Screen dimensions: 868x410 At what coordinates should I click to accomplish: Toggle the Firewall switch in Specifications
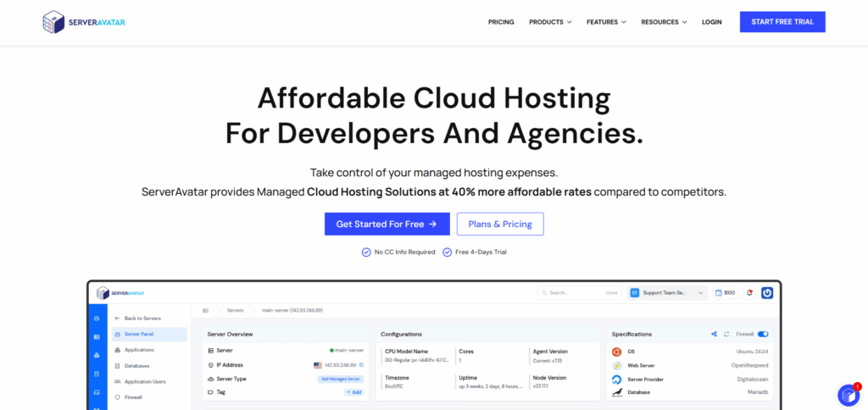764,335
